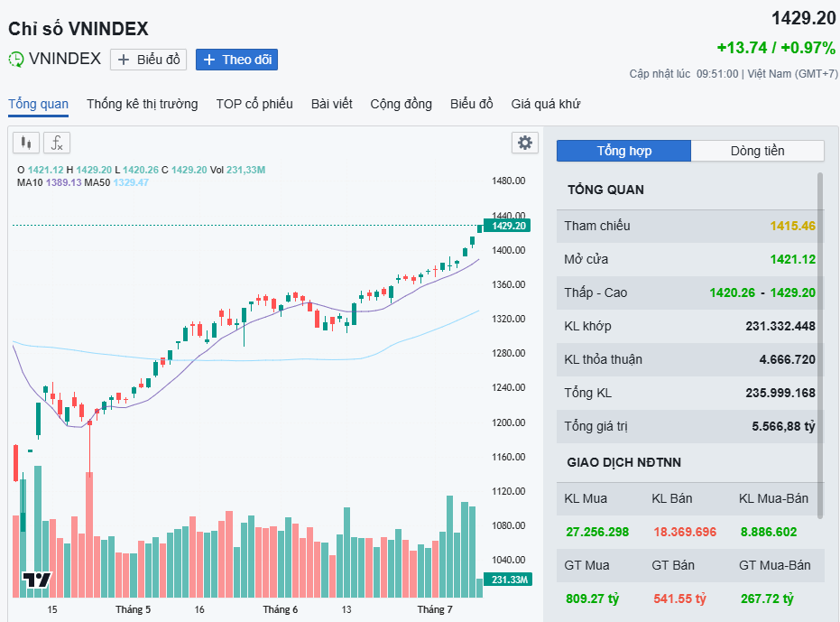The height and width of the screenshot is (622, 840).
Task: Click the scrollbar of the summary panel
Action: point(820,346)
